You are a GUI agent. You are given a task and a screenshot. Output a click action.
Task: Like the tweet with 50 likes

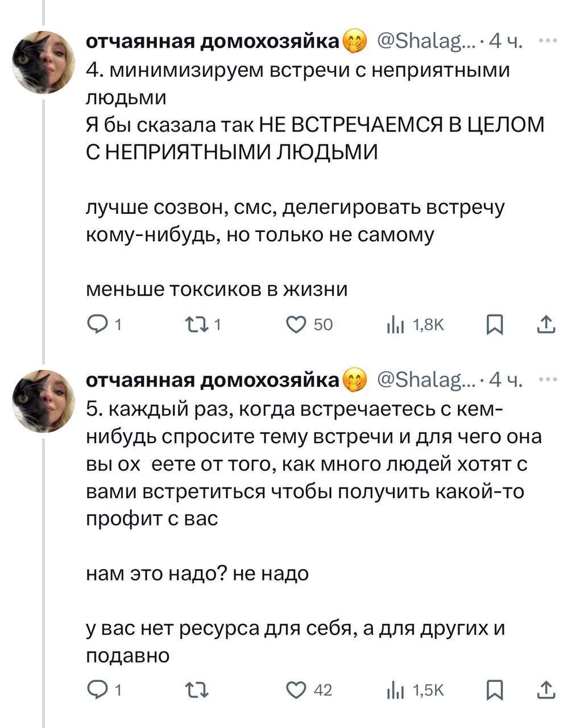297,325
